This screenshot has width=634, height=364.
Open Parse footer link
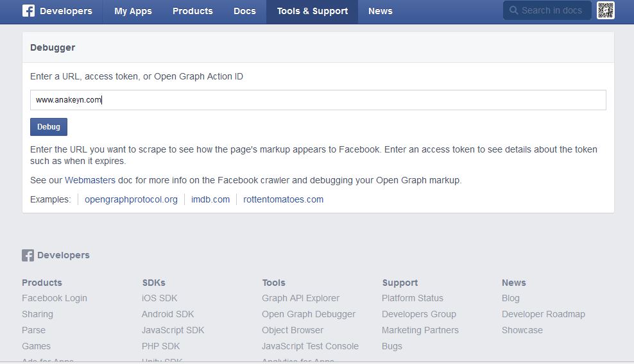click(x=33, y=330)
